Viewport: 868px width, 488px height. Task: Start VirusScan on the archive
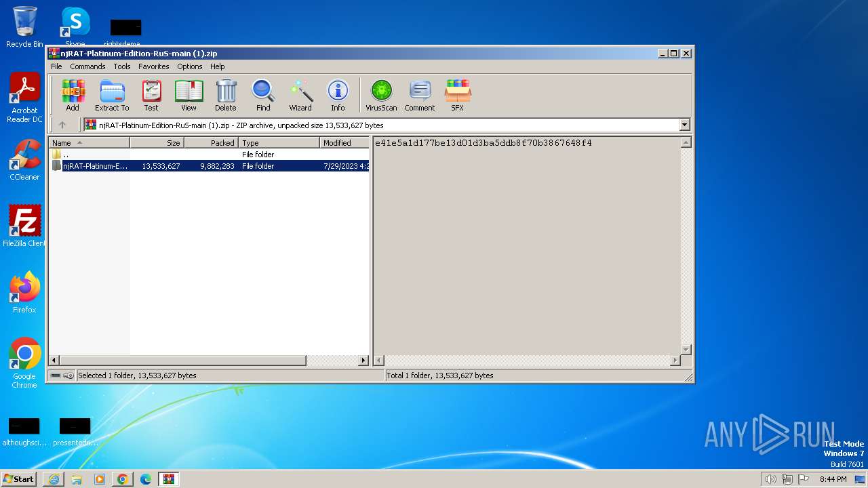[x=381, y=96]
